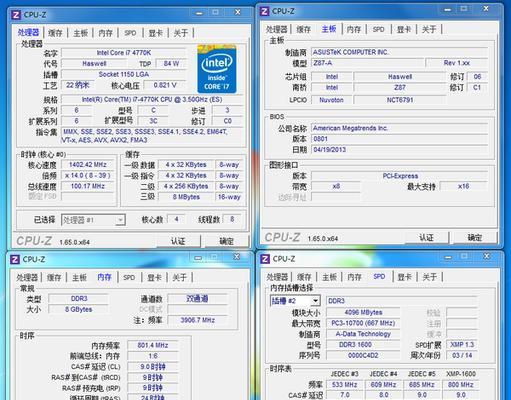Click the CPU-Z logo icon in SPD window title
This screenshot has width=511, height=400.
[265, 259]
